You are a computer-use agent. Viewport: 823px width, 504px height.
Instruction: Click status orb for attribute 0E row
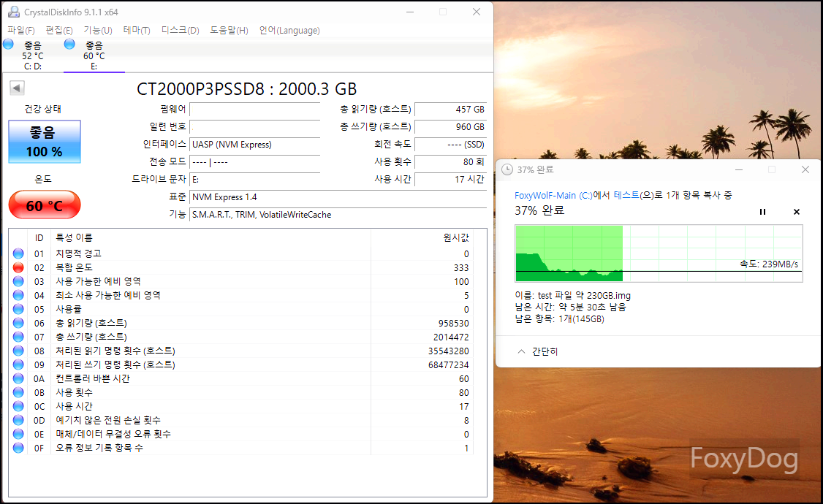[x=18, y=435]
